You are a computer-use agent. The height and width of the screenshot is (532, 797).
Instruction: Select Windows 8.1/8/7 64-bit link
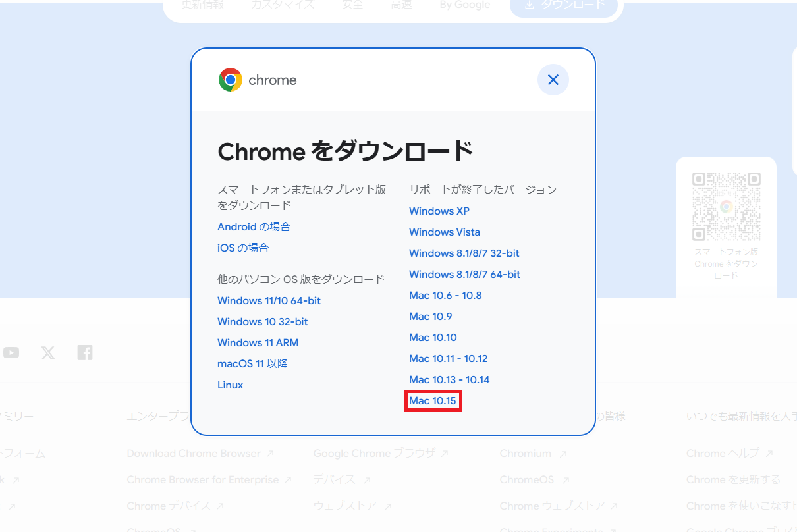[x=464, y=274]
